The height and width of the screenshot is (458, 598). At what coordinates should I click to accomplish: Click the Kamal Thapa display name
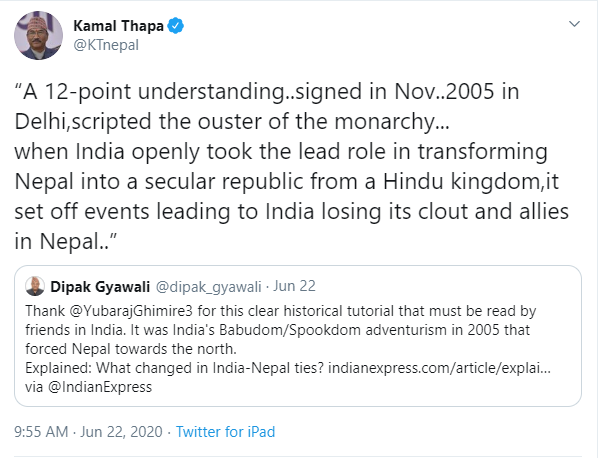tap(118, 26)
